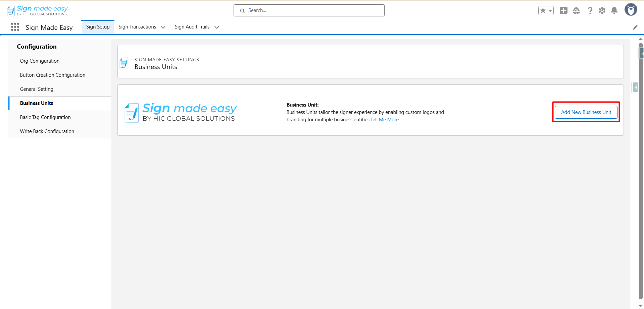Go to Write Back Configuration
Viewport: 644px width, 309px height.
pos(47,131)
